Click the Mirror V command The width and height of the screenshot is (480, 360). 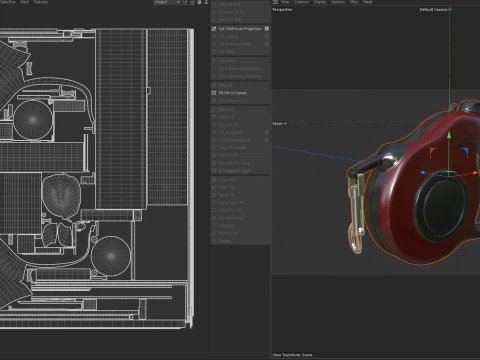[x=226, y=117]
